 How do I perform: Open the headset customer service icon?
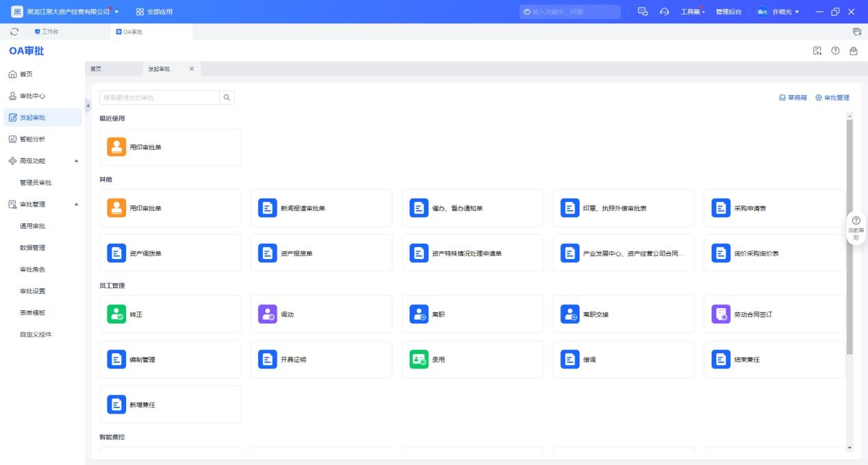[x=664, y=12]
